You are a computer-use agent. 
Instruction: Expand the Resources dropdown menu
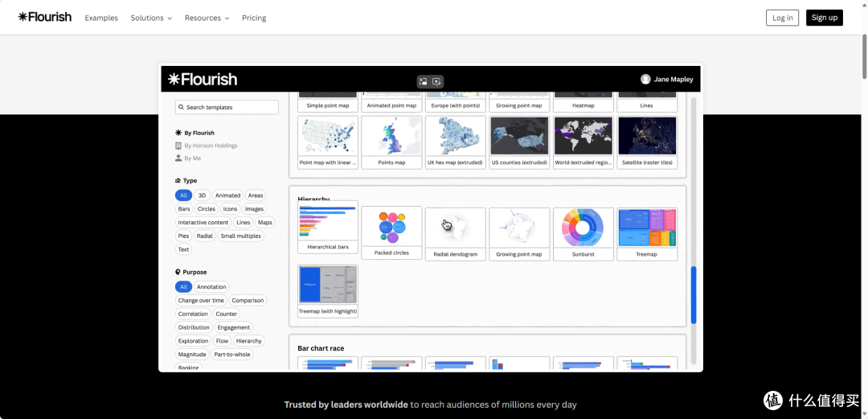point(207,18)
